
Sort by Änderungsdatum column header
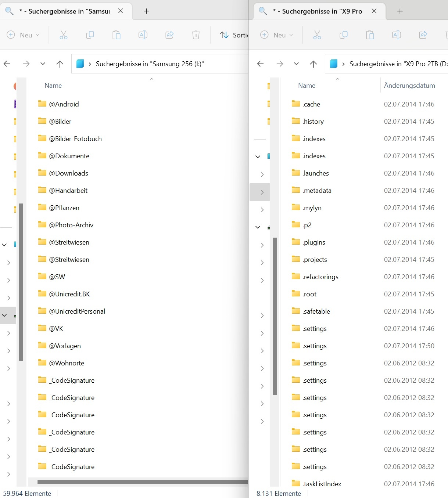pyautogui.click(x=409, y=86)
